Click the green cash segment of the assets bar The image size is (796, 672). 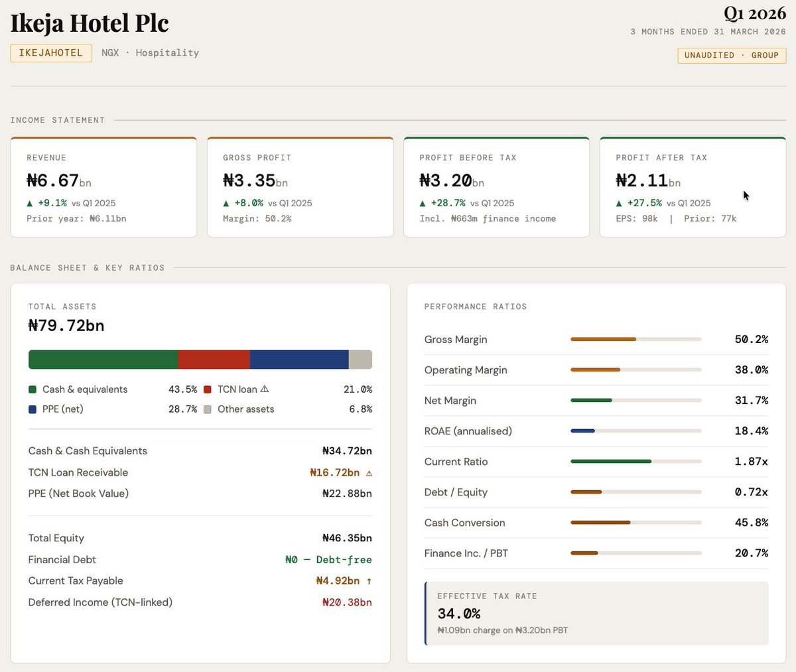103,360
